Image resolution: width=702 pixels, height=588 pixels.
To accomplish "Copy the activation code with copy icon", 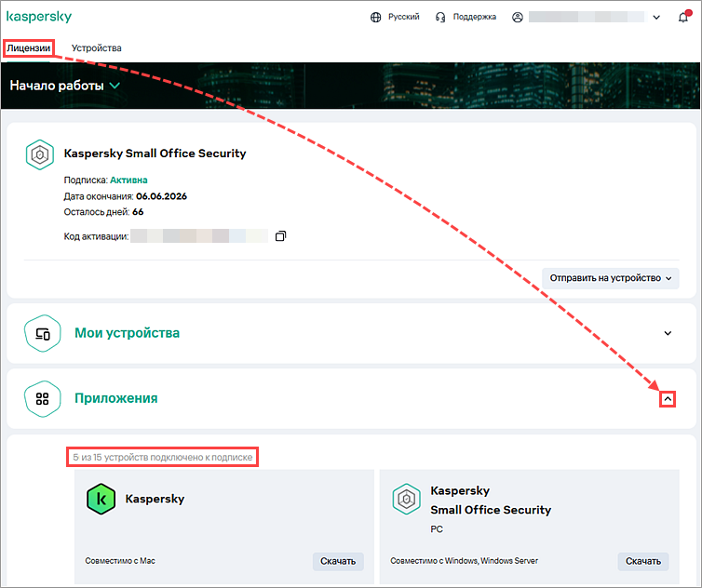I will click(x=281, y=235).
